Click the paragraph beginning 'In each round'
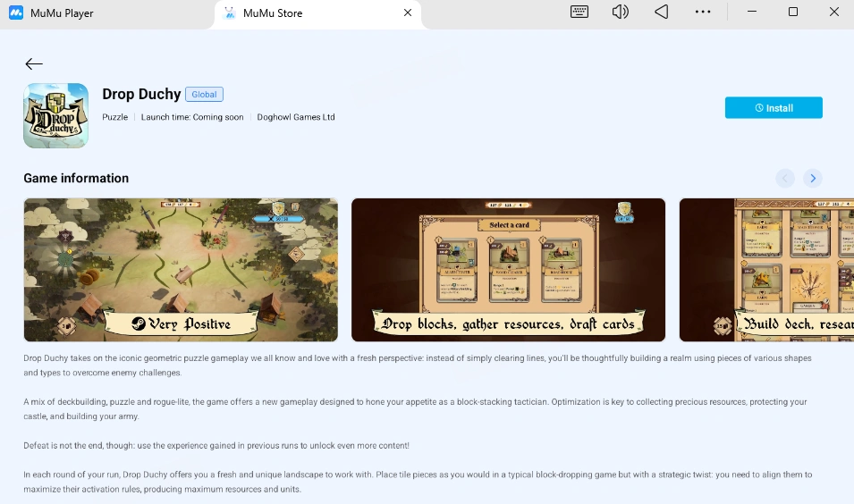854x504 pixels. click(418, 482)
